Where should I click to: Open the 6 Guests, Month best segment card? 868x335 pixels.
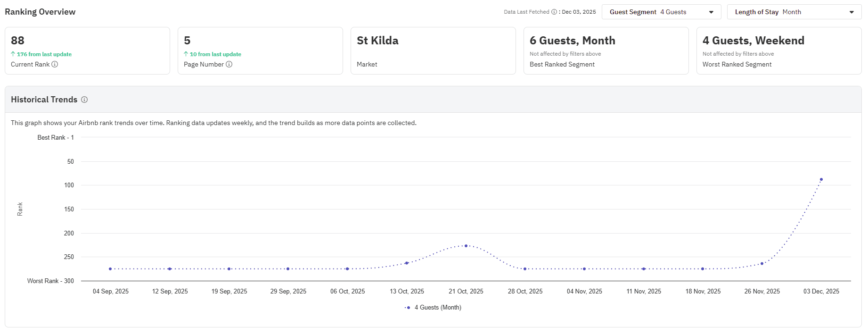606,50
